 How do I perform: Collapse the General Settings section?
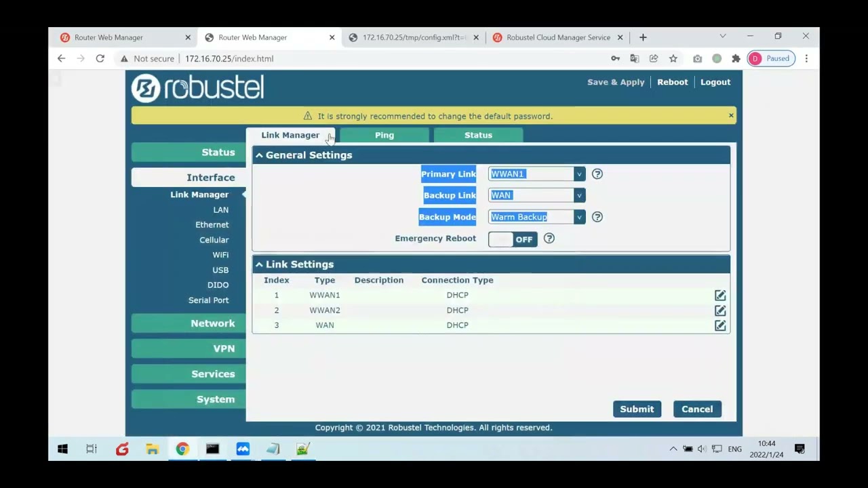pyautogui.click(x=259, y=155)
